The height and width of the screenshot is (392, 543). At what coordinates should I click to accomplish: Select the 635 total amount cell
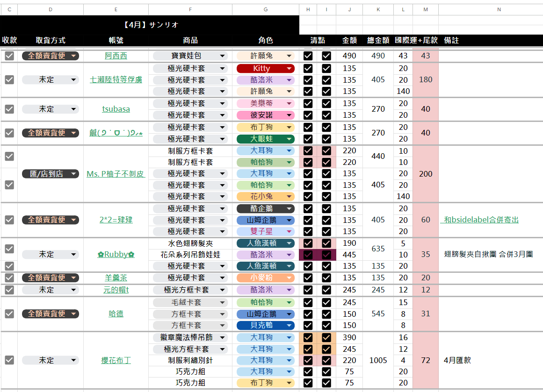coord(378,249)
